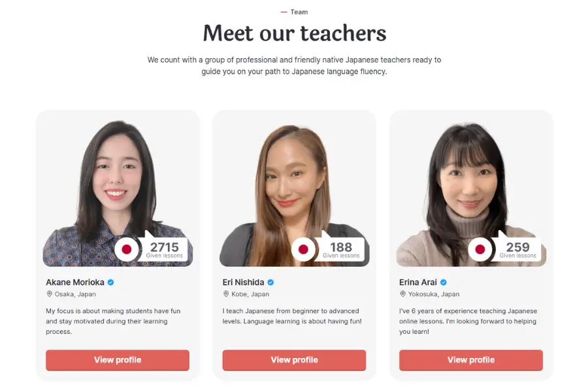588x392 pixels.
Task: Click Japan flag icon on Eri's photo
Action: coord(303,249)
